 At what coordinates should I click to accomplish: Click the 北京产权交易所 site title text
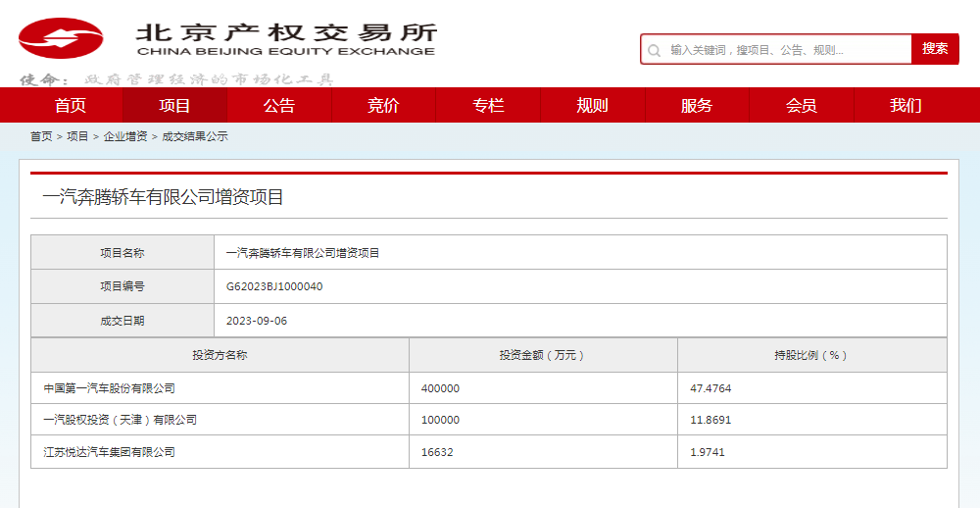[x=286, y=32]
